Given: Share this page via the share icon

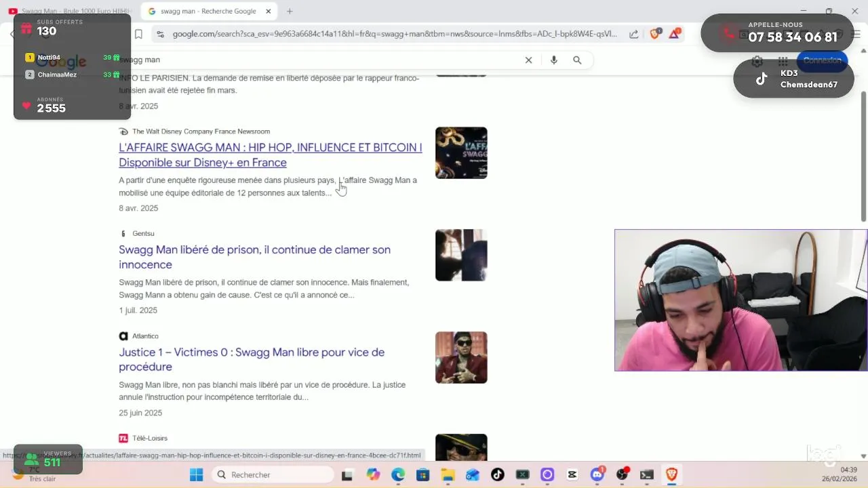Looking at the screenshot, I should 633,34.
